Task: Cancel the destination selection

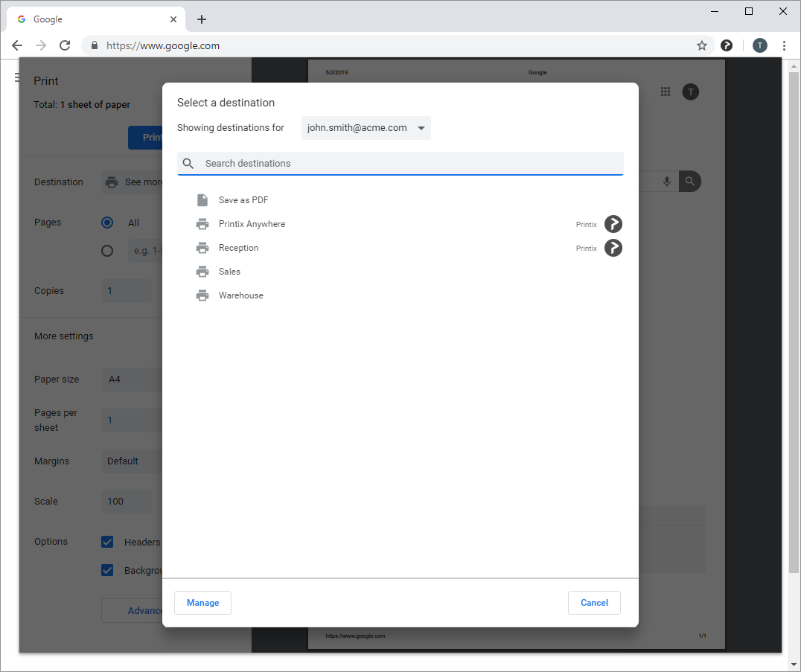Action: click(x=594, y=603)
